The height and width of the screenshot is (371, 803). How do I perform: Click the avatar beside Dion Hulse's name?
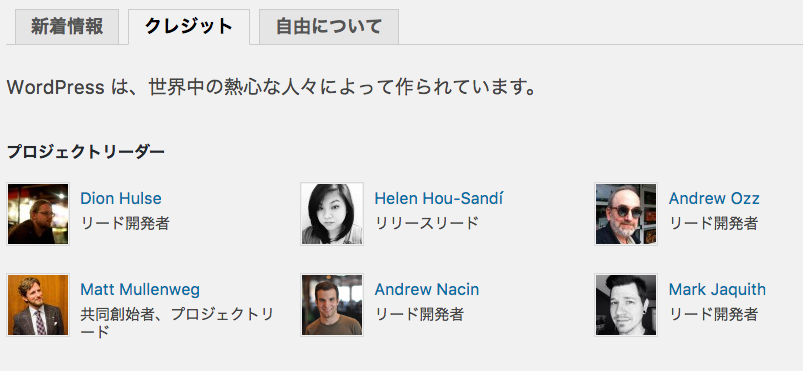pos(38,214)
